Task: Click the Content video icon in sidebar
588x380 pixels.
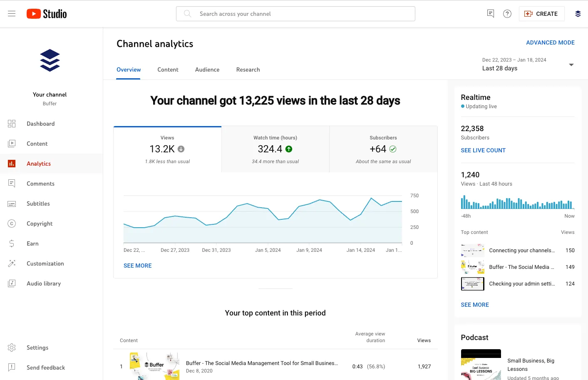Action: pos(12,144)
